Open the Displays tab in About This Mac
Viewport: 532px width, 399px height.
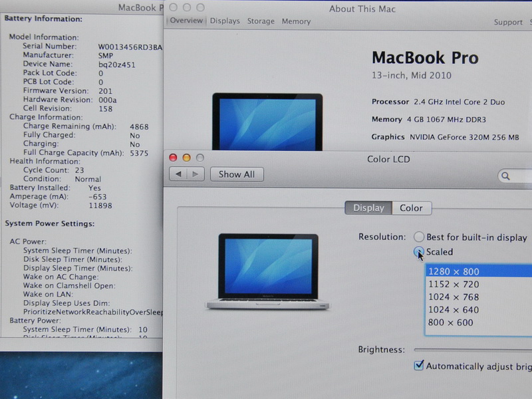click(225, 21)
